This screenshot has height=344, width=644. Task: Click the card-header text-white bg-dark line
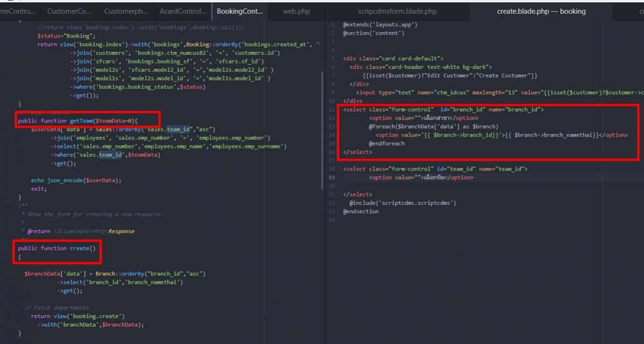click(x=421, y=67)
